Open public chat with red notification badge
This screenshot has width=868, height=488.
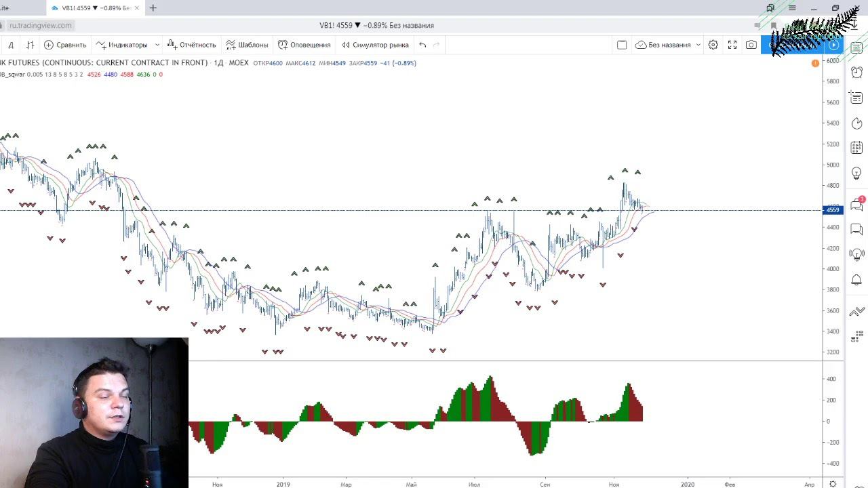[856, 204]
